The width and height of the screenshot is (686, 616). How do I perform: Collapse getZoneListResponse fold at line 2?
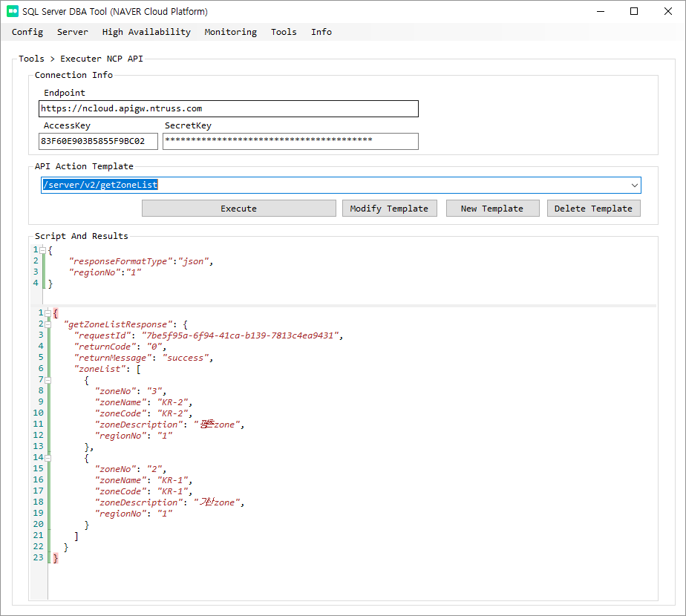48,324
